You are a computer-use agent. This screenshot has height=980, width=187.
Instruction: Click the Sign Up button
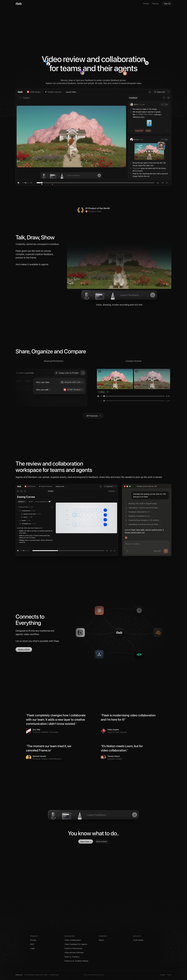pos(167,3)
